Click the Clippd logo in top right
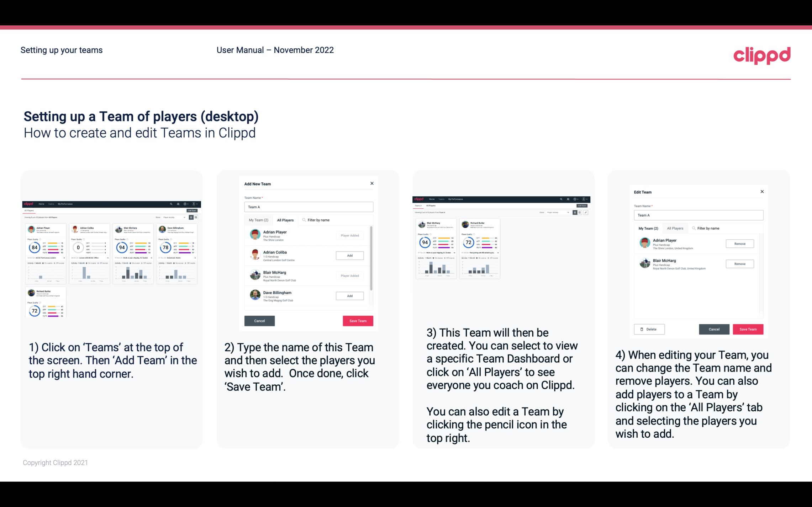812x507 pixels. [x=762, y=55]
